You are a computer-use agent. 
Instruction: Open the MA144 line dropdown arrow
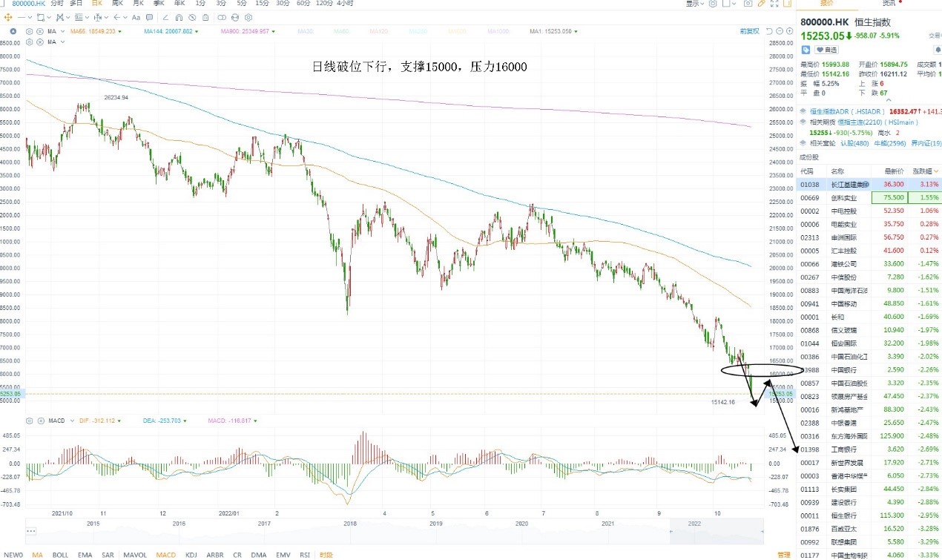pyautogui.click(x=197, y=32)
